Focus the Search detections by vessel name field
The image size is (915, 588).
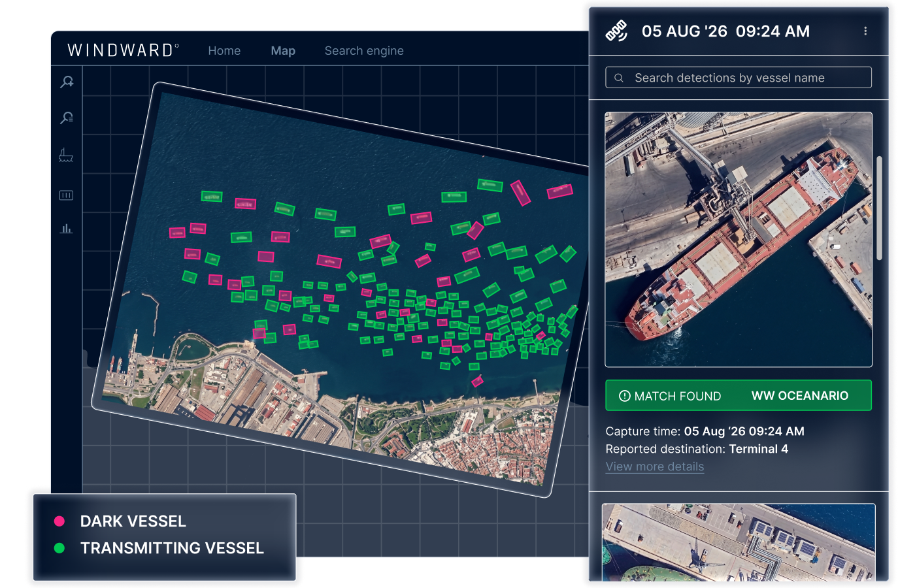[739, 78]
